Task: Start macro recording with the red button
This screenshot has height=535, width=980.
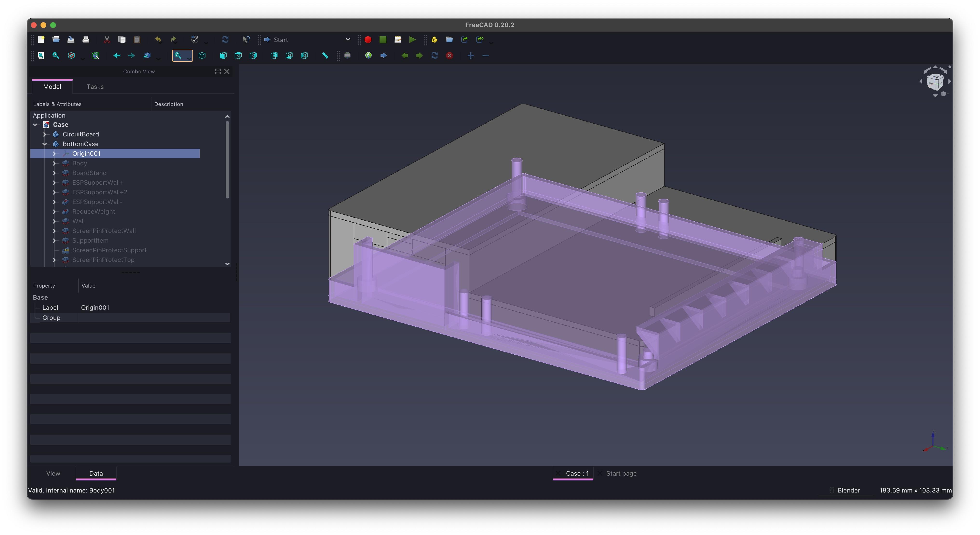Action: [368, 40]
